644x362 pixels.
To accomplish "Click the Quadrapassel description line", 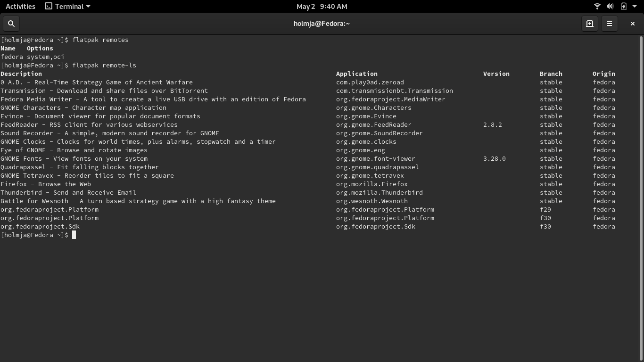I will [80, 167].
